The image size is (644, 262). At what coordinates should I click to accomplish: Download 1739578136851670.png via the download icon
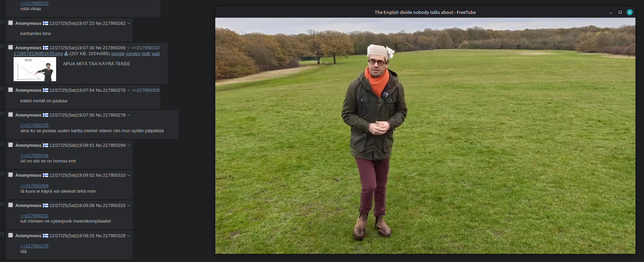pyautogui.click(x=66, y=53)
